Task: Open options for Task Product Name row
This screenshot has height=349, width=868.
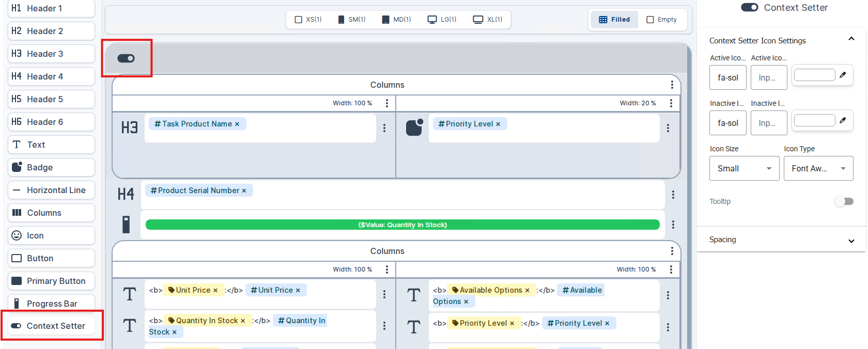Action: [x=384, y=128]
